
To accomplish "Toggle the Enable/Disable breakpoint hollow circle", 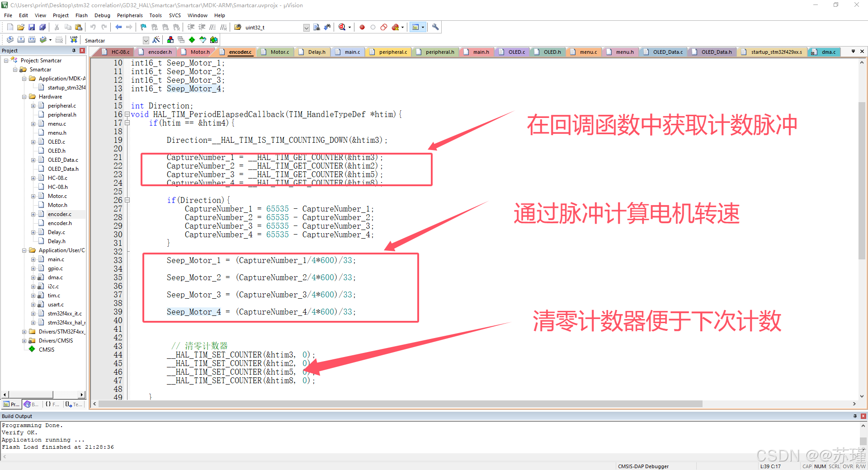I will point(373,27).
